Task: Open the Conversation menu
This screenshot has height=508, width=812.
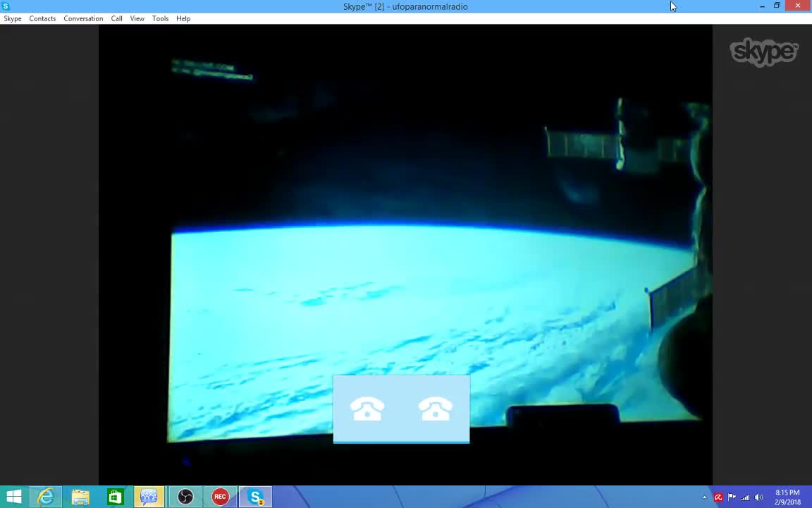Action: (83, 18)
